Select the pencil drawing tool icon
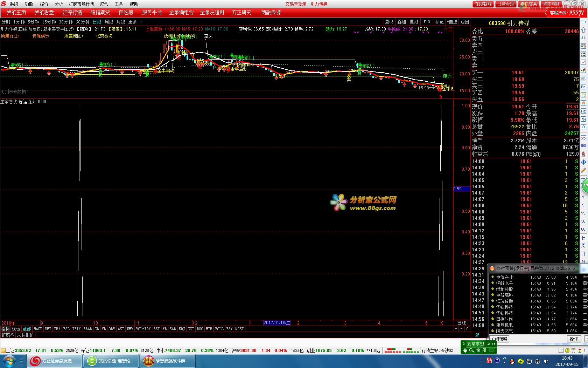This screenshot has width=588, height=368. coord(583,170)
